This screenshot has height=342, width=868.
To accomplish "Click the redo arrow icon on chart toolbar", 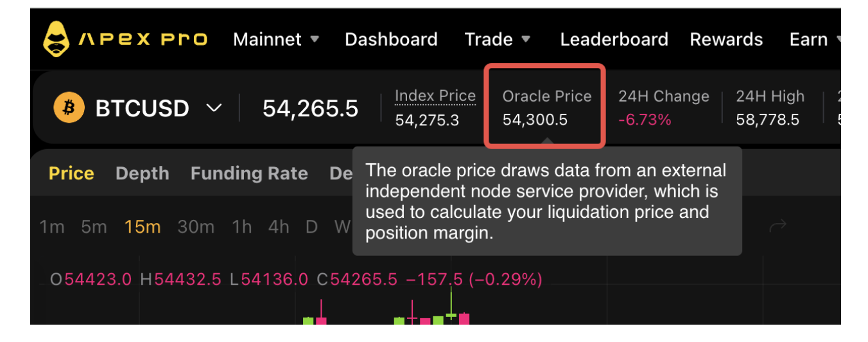I will (778, 226).
